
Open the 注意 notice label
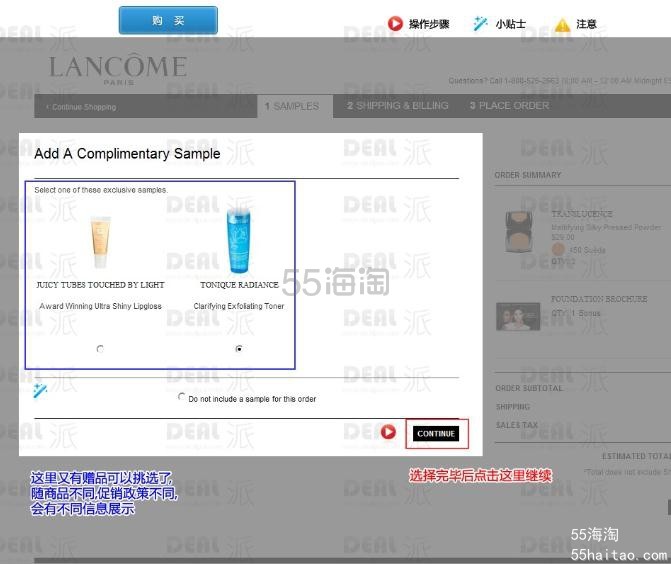click(586, 24)
